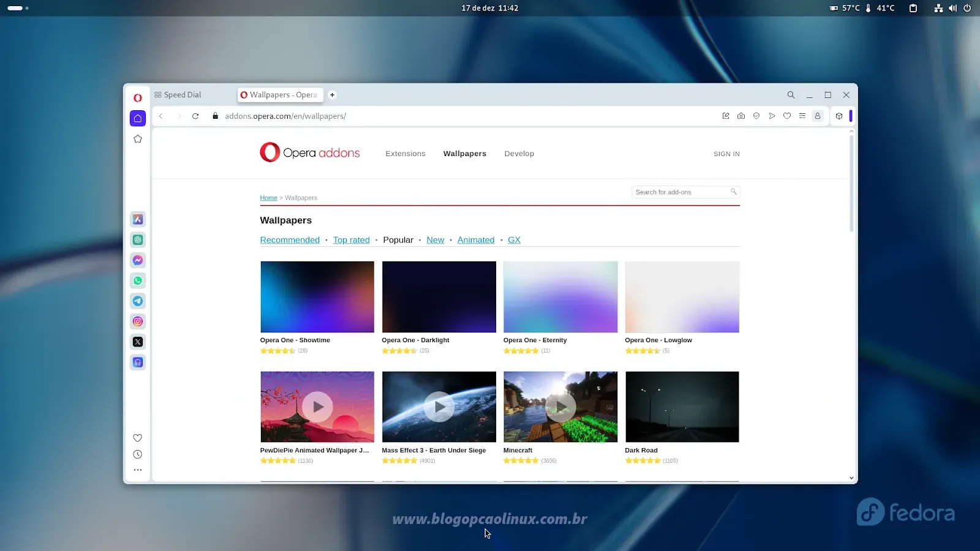The height and width of the screenshot is (551, 980).
Task: Open the profile account icon
Action: tap(818, 116)
